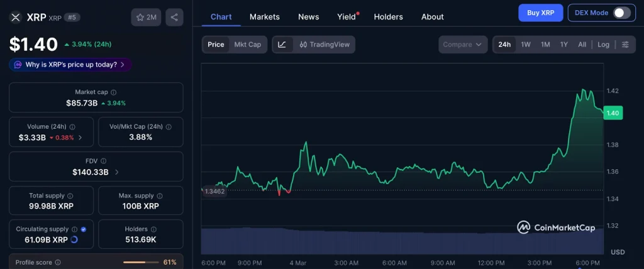
Task: Set chart range to All
Action: coord(582,45)
